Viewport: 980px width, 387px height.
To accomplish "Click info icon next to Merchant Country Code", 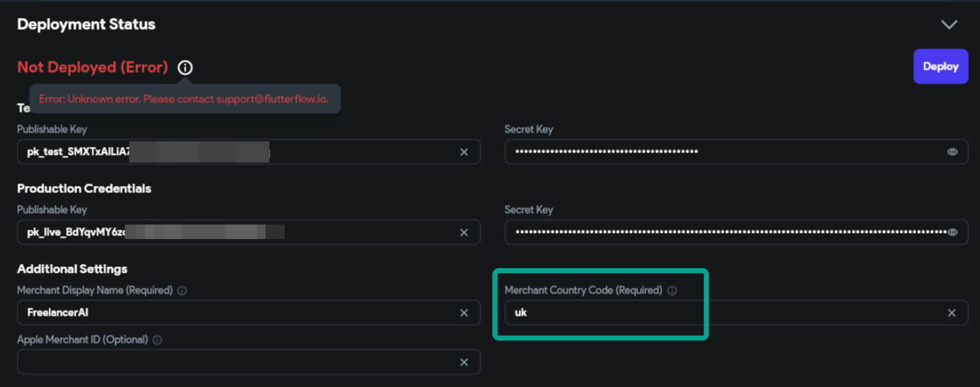I will click(x=672, y=290).
